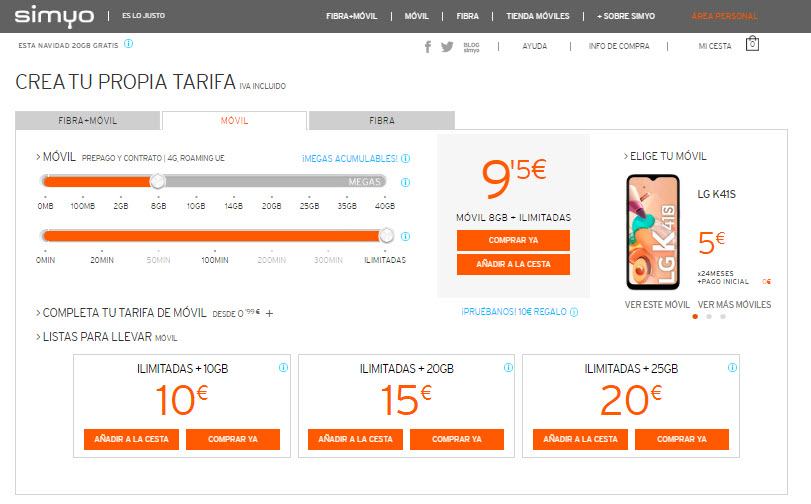This screenshot has width=811, height=504.
Task: Add the Ilimitadas + 20GB plan to basket
Action: (x=356, y=439)
